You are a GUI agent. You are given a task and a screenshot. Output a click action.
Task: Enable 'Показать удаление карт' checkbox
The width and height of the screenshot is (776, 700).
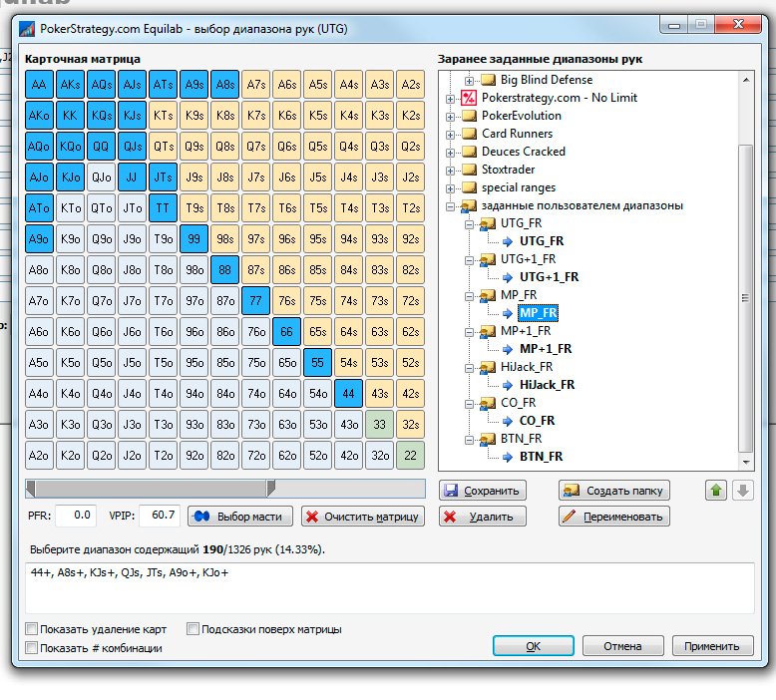pyautogui.click(x=31, y=629)
